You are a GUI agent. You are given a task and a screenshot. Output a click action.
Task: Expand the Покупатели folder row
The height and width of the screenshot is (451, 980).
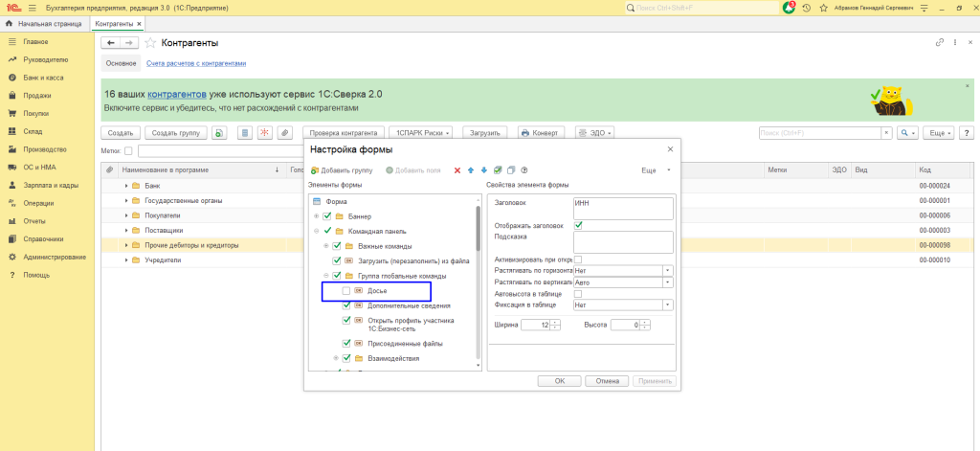126,215
